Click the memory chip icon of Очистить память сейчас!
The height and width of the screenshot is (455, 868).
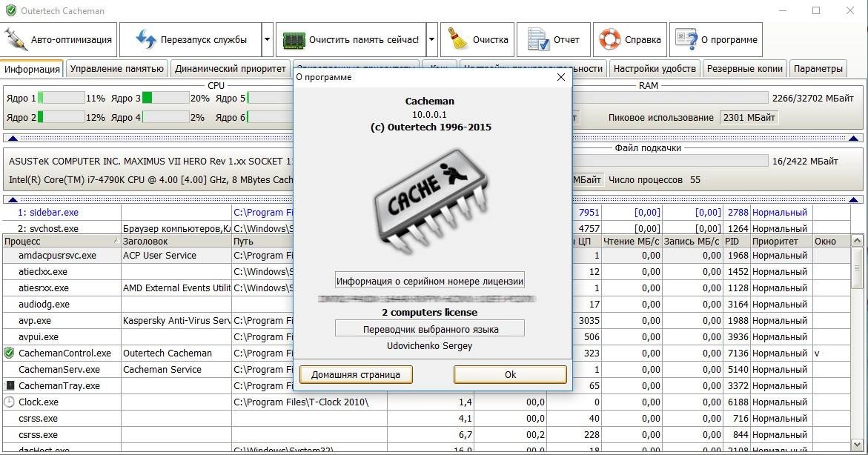(294, 40)
